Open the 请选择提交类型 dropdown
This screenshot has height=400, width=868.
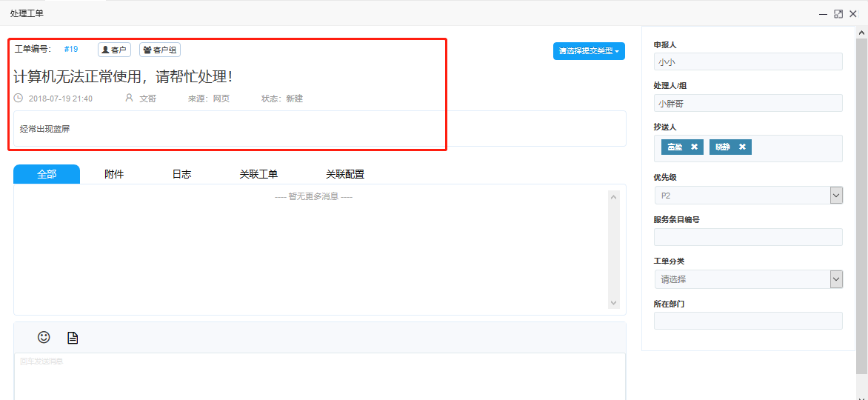pos(589,51)
